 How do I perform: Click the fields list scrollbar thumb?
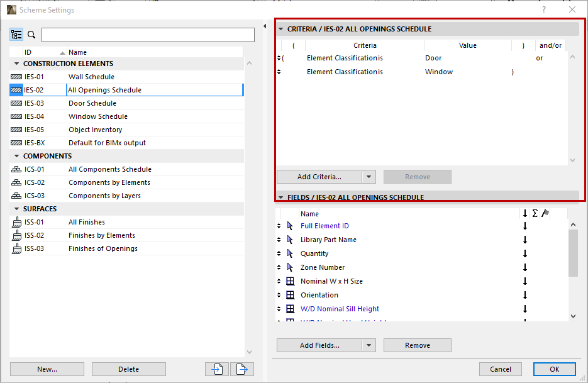pyautogui.click(x=573, y=253)
